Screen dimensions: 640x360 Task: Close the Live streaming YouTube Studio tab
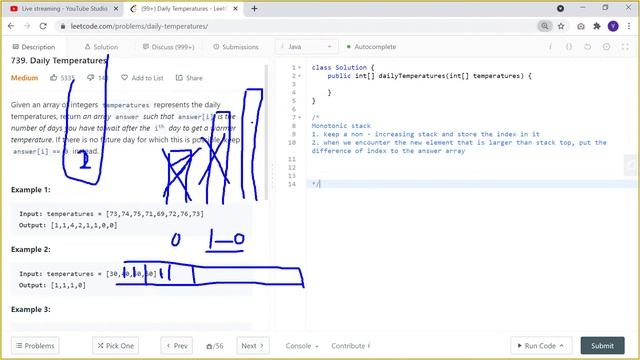116,9
